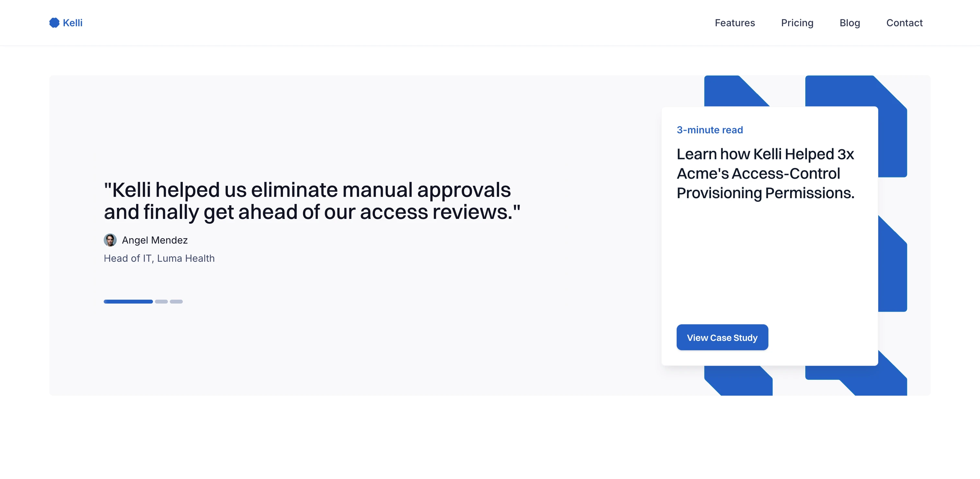
Task: Click the 3-minute read label
Action: (709, 130)
